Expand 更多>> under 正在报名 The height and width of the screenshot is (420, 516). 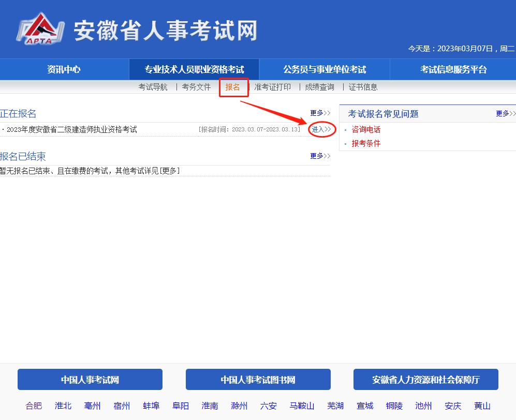[x=319, y=112]
